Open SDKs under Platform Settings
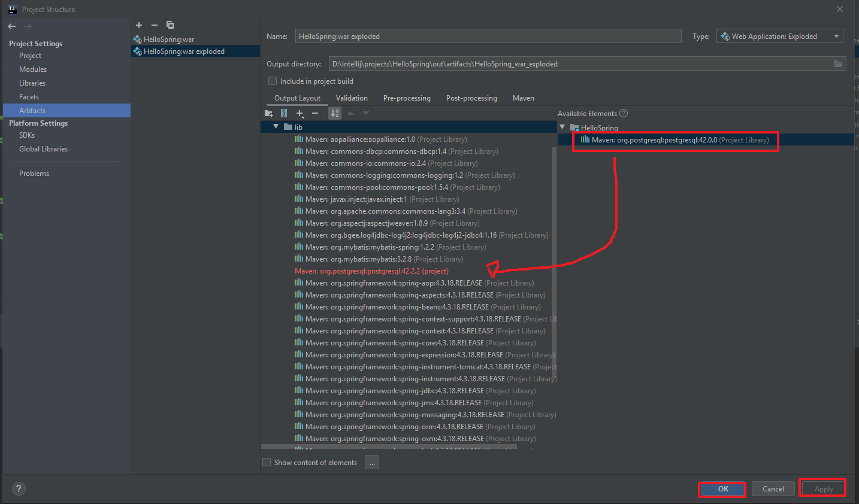This screenshot has width=859, height=504. click(27, 135)
